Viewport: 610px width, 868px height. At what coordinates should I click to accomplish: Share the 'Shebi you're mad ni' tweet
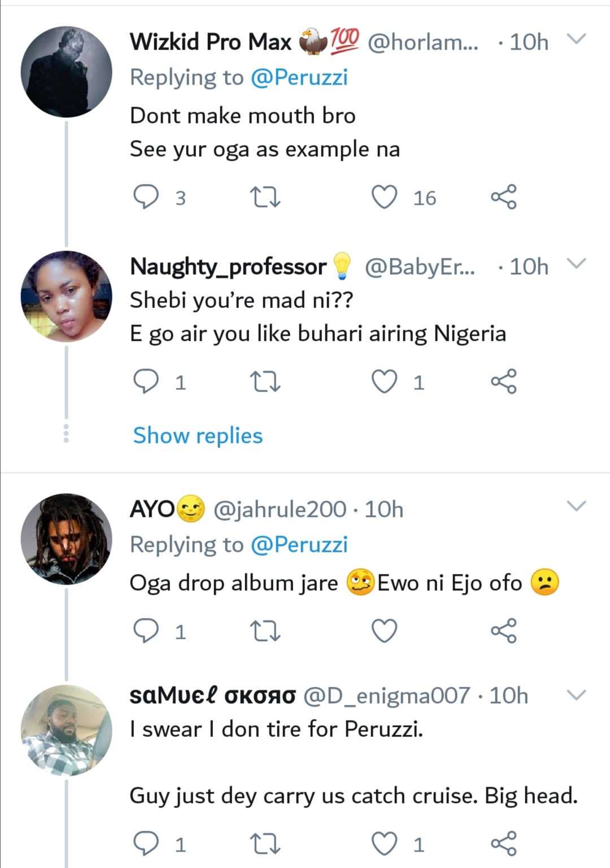(x=503, y=382)
